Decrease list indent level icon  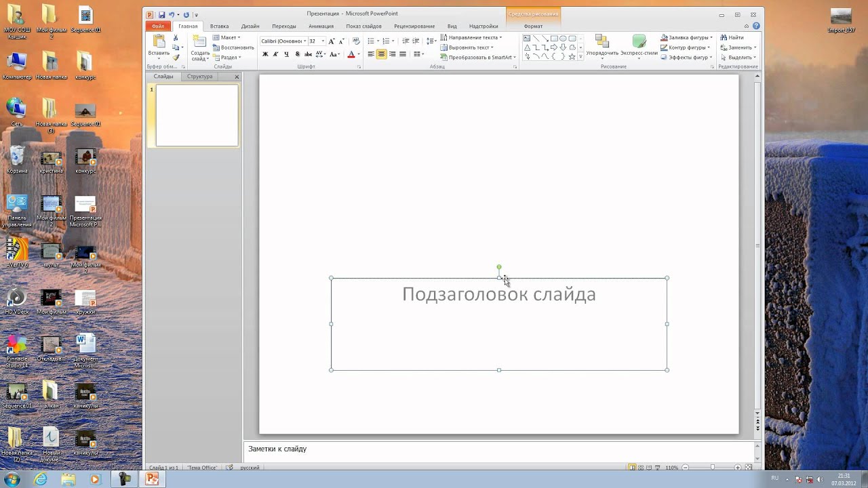pos(406,41)
